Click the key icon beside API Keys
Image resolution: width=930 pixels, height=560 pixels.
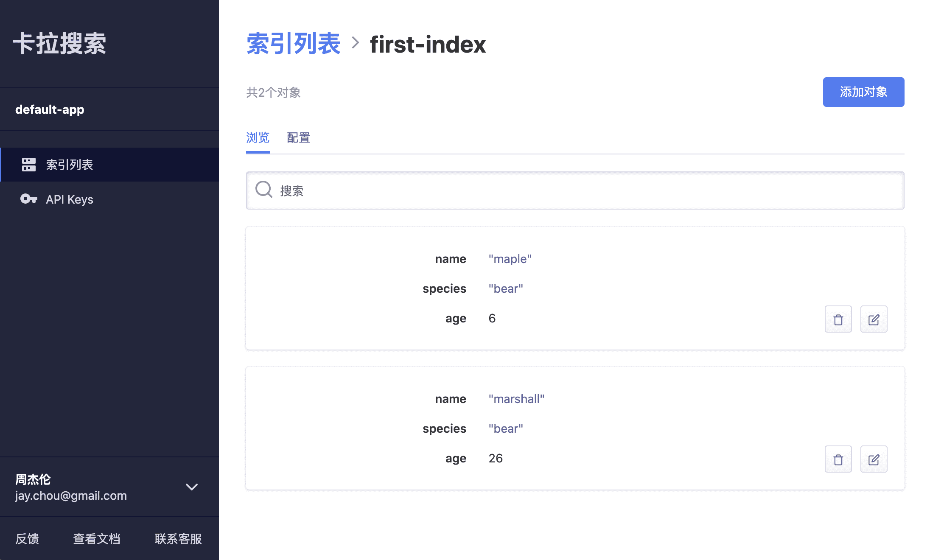tap(29, 199)
